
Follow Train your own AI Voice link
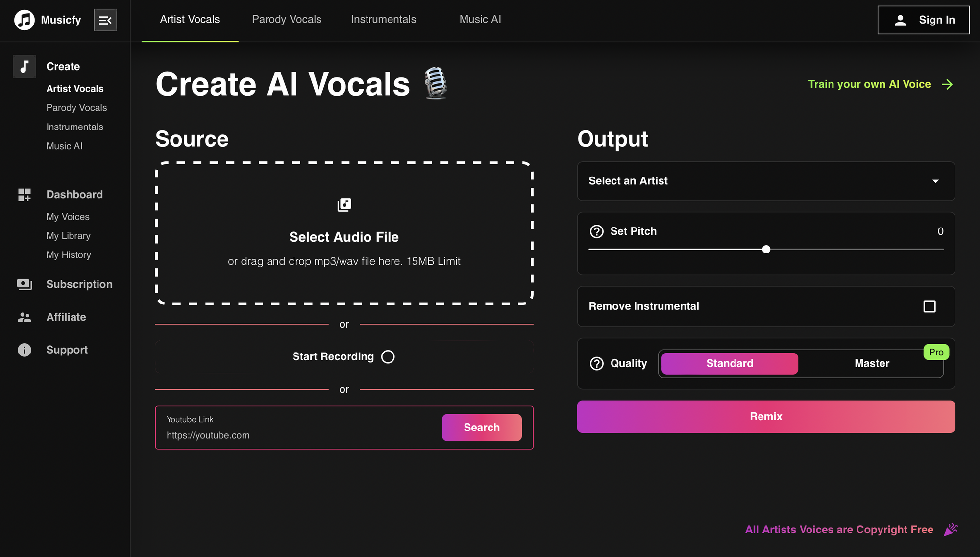pos(880,84)
